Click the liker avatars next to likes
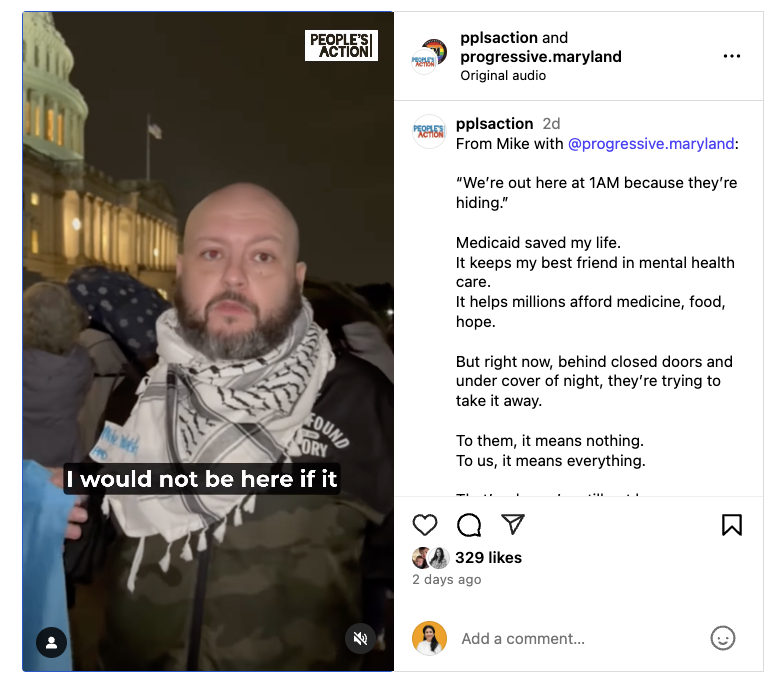Screen dimensions: 778x686 tap(431, 558)
